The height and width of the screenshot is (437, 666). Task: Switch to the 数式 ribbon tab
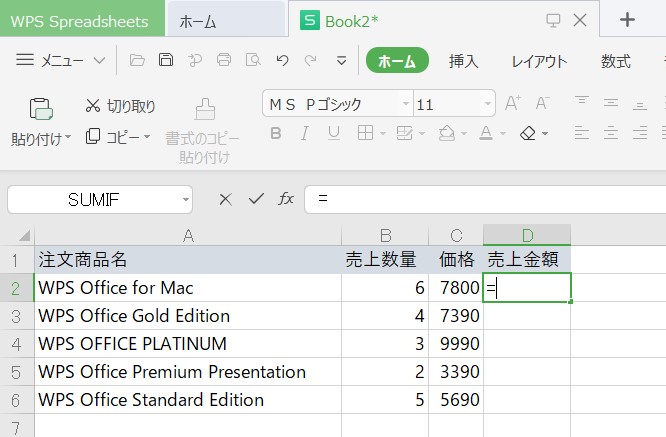coord(615,61)
